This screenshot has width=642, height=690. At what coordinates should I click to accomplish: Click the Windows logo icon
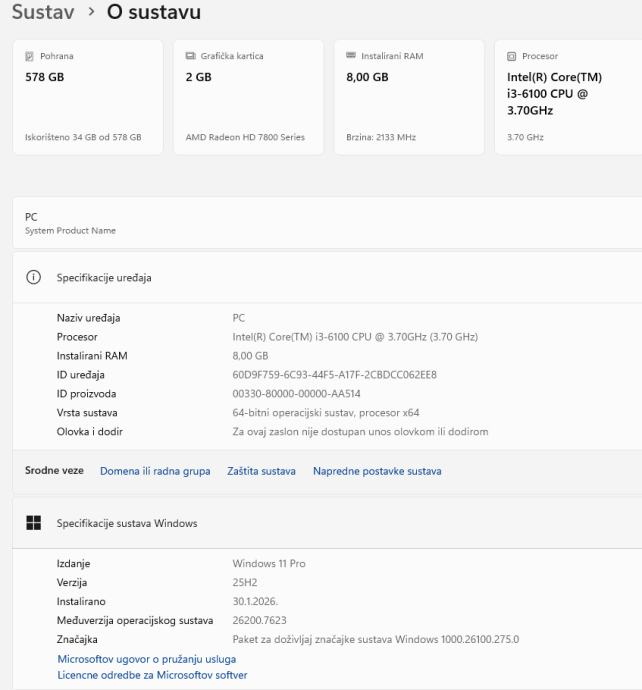point(34,523)
